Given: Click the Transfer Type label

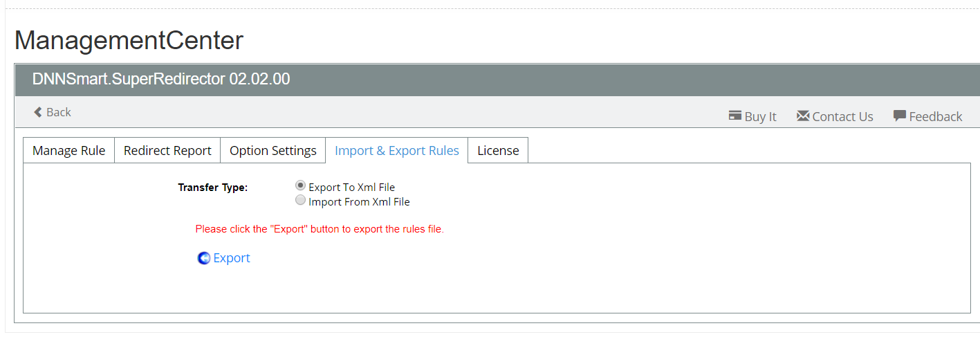Looking at the screenshot, I should pos(213,188).
